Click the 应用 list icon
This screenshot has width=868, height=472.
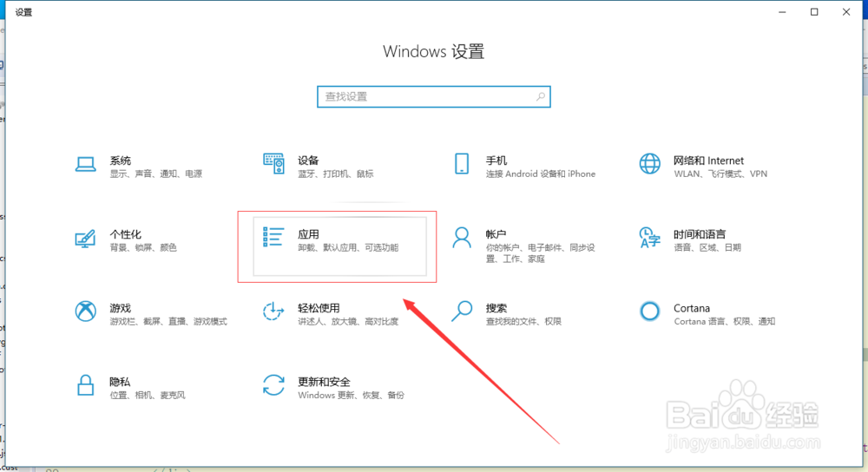click(x=273, y=237)
